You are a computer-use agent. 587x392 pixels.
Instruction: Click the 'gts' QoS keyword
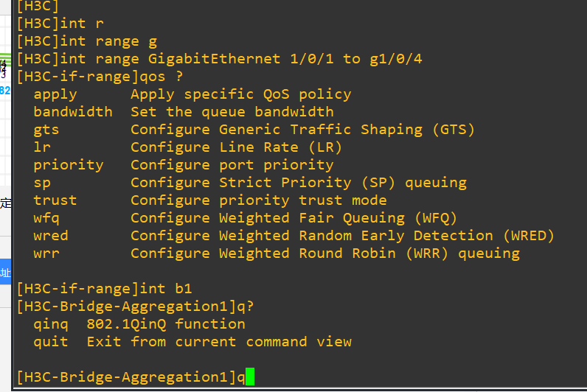click(46, 130)
